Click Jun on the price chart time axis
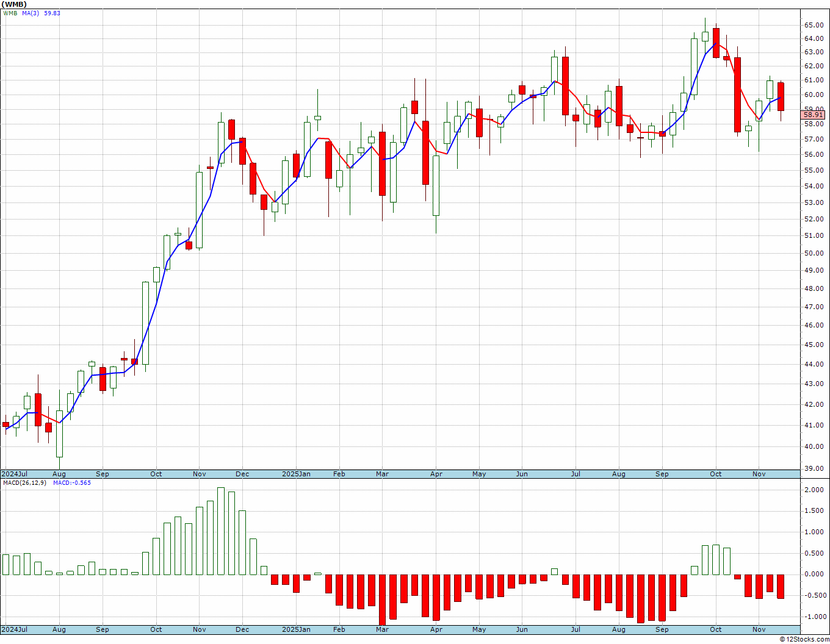830x644 pixels. point(522,474)
